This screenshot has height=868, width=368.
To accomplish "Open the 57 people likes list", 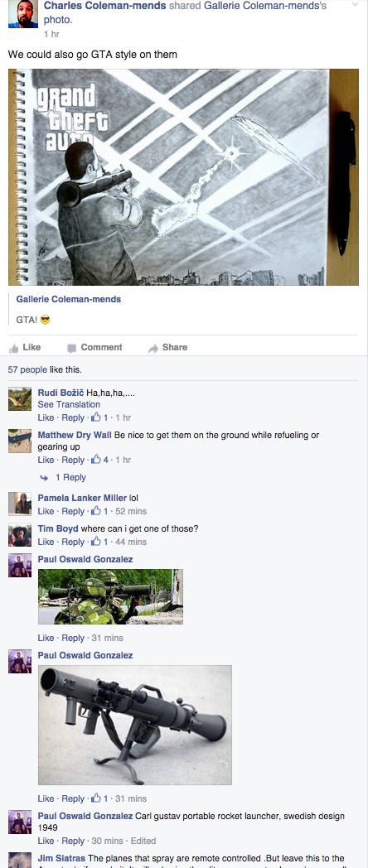I will click(27, 369).
